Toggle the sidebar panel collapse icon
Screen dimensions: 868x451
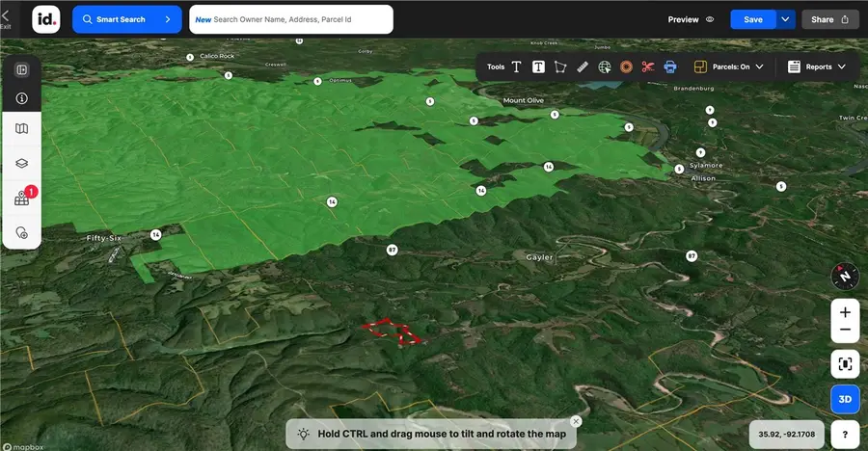tap(21, 69)
